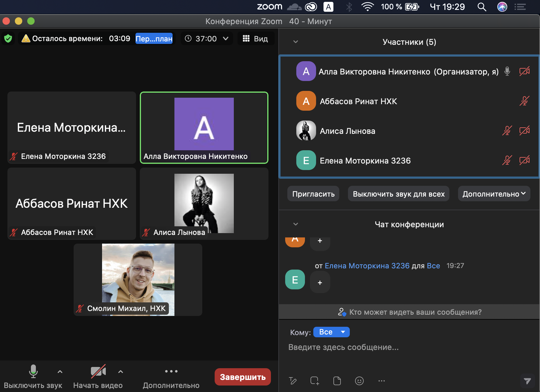Click camera-off icon for Елена Моторкина 3236 row

coord(525,160)
